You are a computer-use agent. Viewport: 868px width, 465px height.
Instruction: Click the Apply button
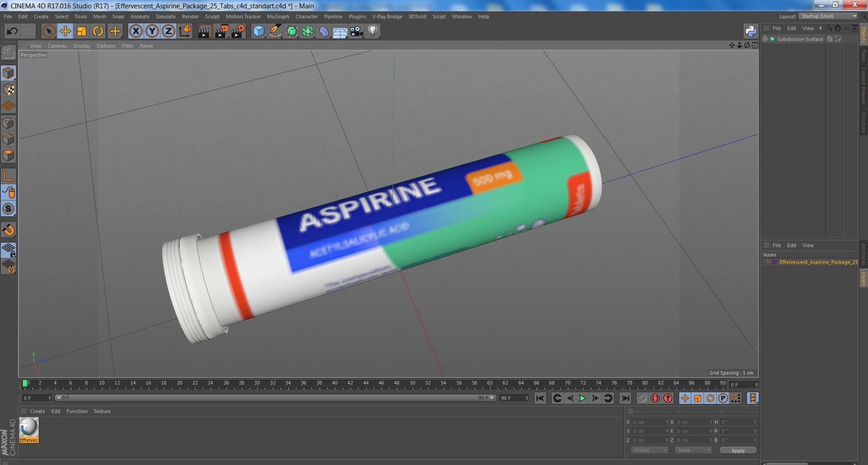coord(738,451)
